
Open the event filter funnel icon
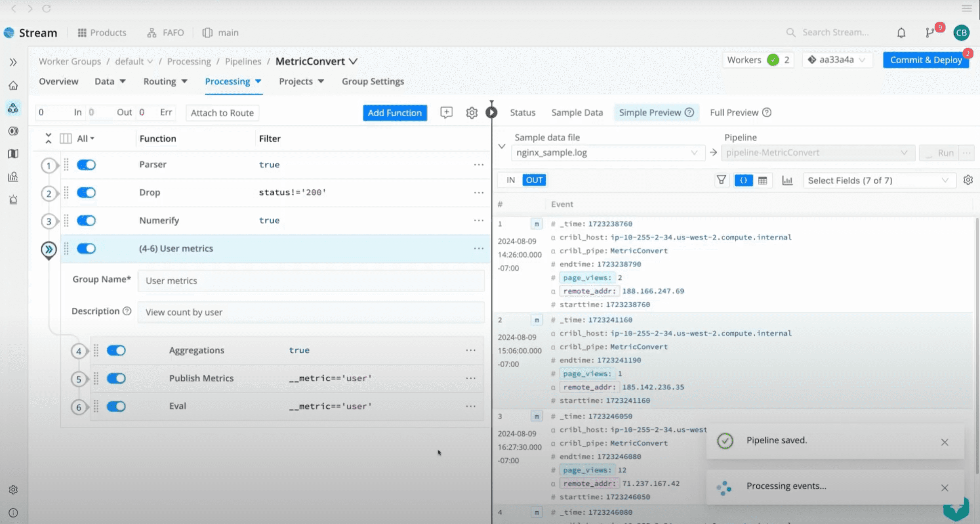point(721,180)
